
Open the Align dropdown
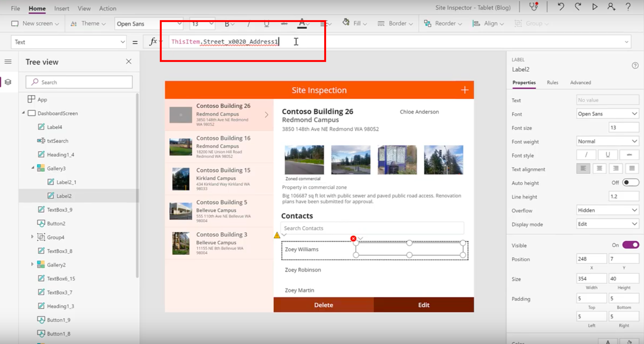[488, 23]
